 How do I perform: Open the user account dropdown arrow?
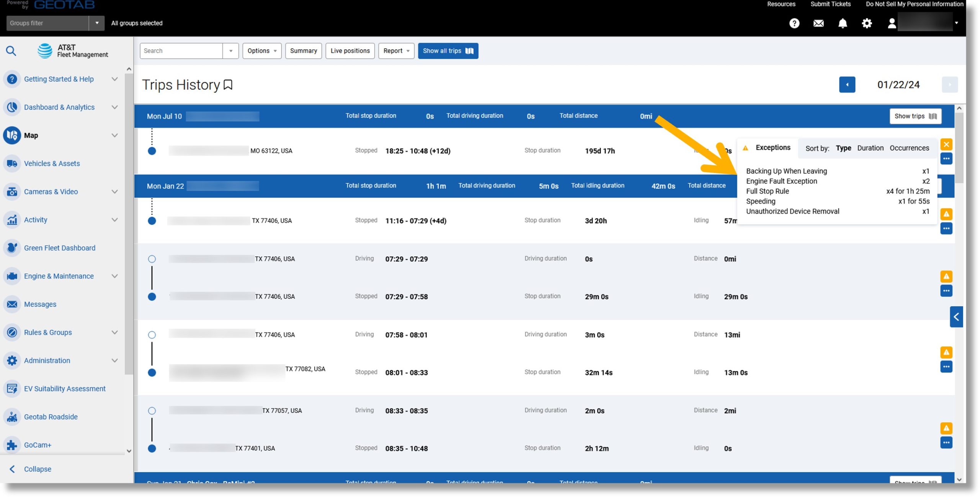956,23
